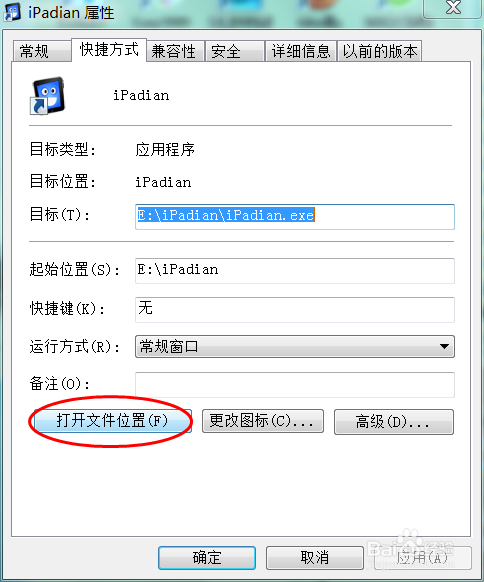The image size is (484, 582).
Task: Open 高级(D) settings
Action: [x=394, y=422]
